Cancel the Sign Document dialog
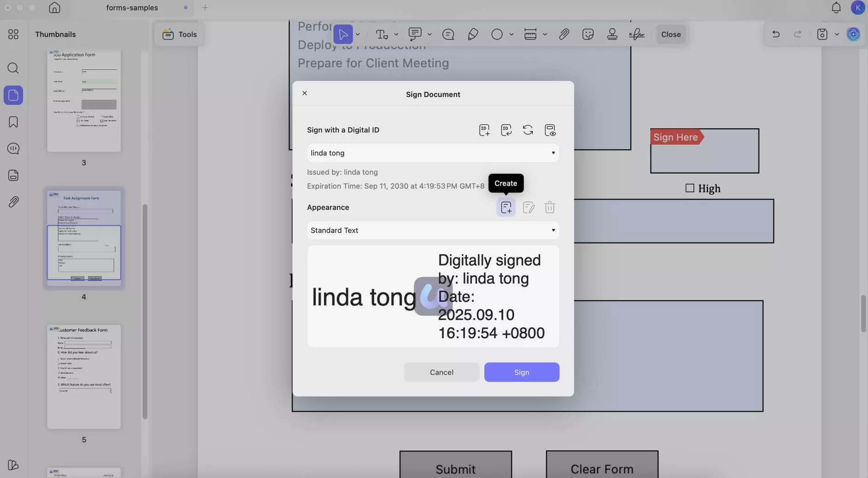 point(441,372)
